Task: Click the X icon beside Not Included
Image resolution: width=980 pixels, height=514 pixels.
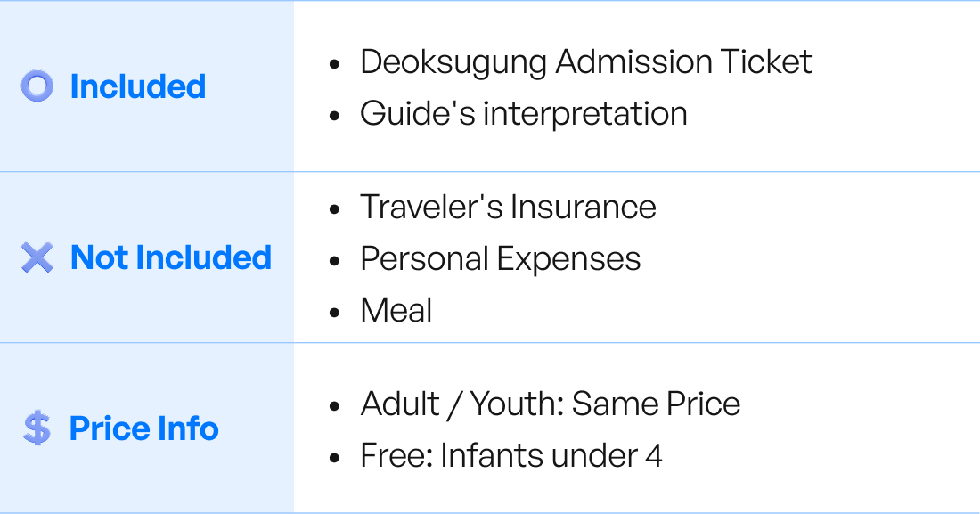Action: point(37,257)
